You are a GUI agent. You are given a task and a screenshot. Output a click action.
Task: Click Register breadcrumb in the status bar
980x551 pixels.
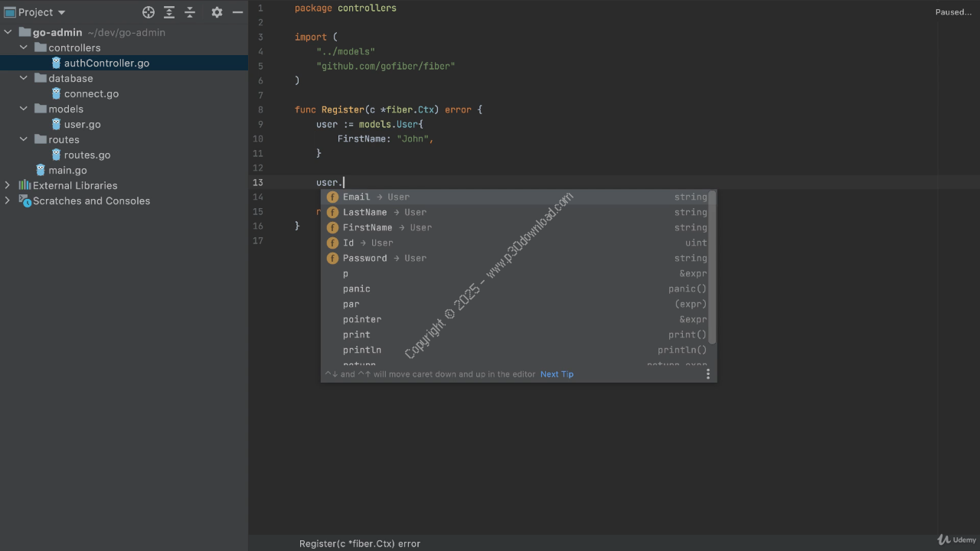(x=359, y=543)
